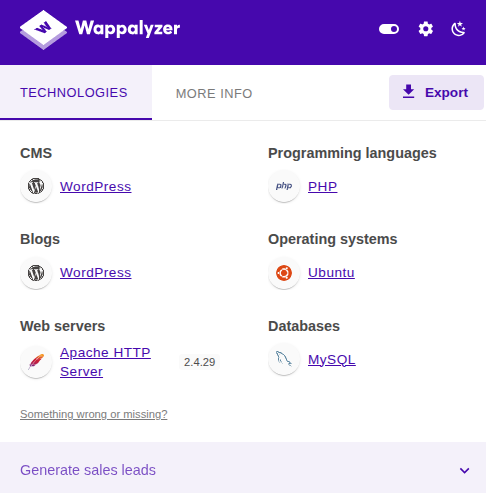This screenshot has width=486, height=493.
Task: Click the MySQL dolphin icon
Action: click(284, 359)
